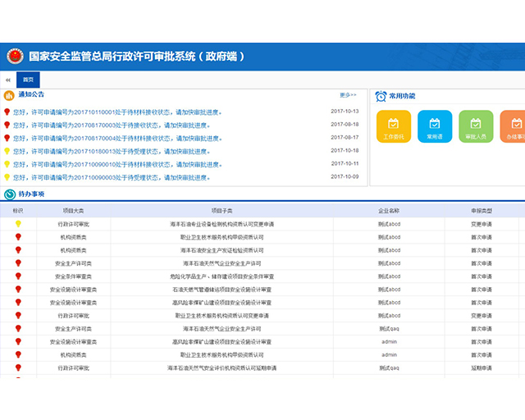Open the 常用语 blue tile
Image resolution: width=525 pixels, height=420 pixels.
point(435,126)
